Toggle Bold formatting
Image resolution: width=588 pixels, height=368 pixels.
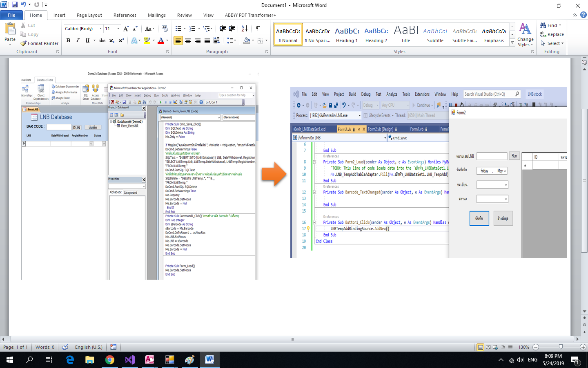pos(68,40)
